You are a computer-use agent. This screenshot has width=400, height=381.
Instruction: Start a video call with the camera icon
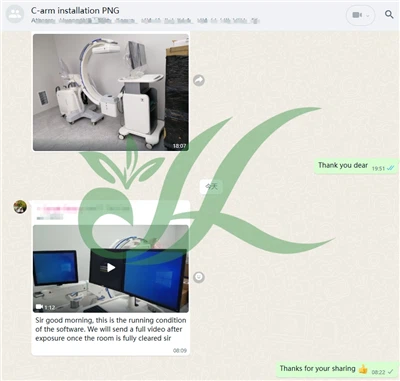pos(357,15)
